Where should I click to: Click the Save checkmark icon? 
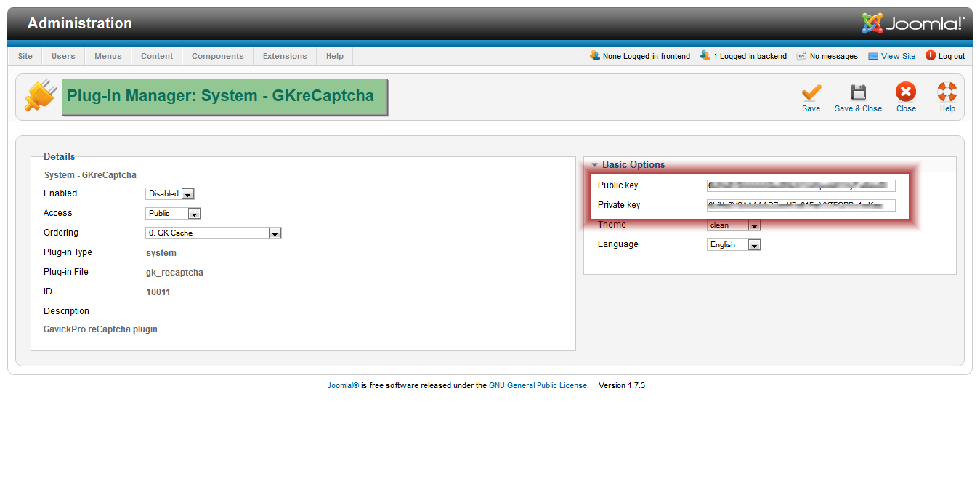pos(811,92)
